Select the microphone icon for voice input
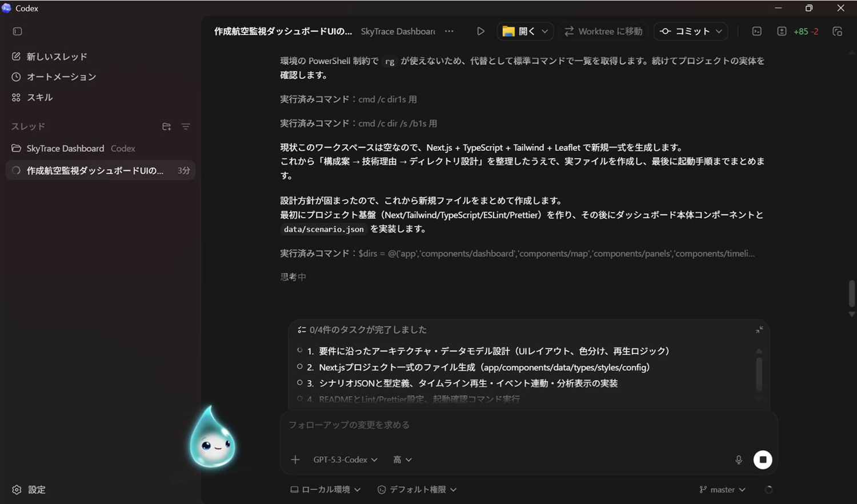 (739, 459)
